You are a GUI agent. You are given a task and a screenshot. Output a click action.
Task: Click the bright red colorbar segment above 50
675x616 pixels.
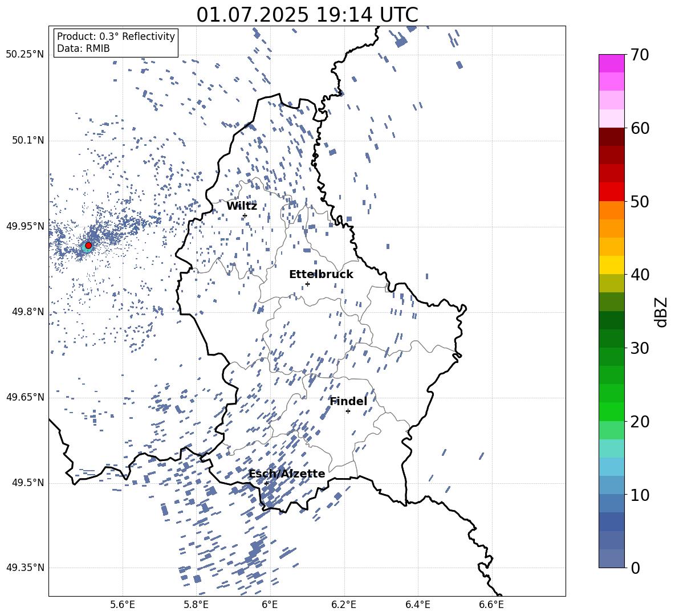tap(612, 192)
